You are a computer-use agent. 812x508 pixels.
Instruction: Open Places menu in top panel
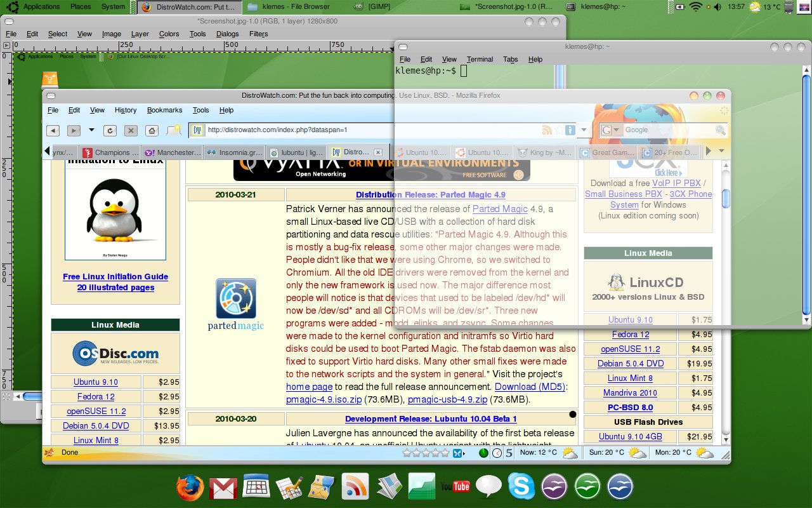click(x=81, y=6)
